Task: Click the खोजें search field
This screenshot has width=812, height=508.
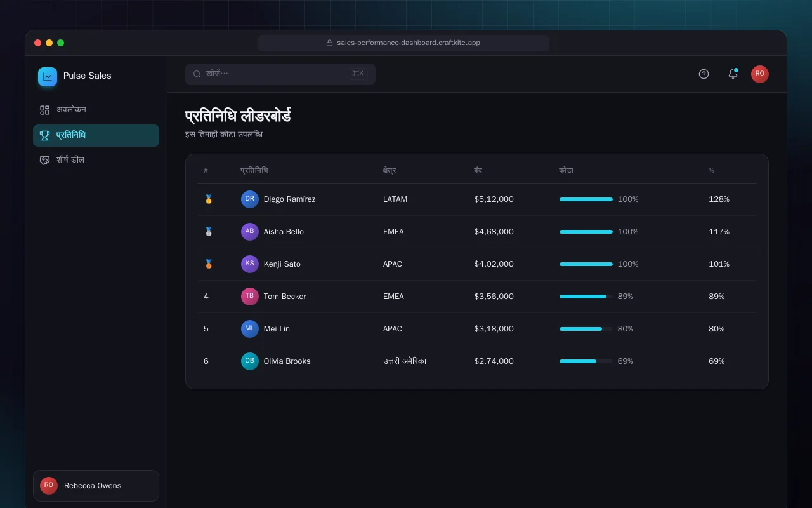Action: click(280, 74)
